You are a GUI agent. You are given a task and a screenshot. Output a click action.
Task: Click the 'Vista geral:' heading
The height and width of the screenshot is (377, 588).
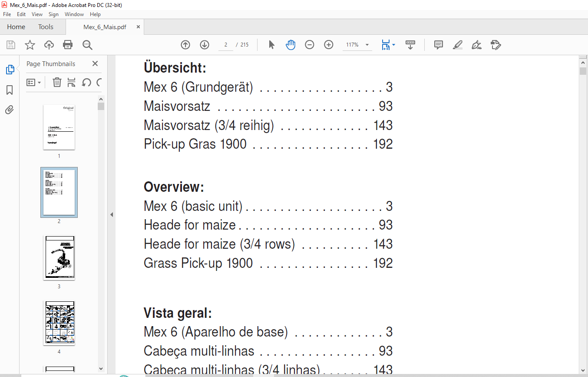pyautogui.click(x=178, y=313)
